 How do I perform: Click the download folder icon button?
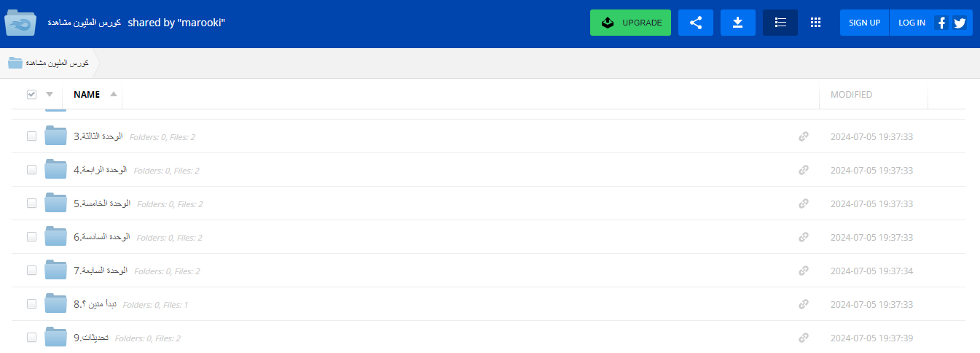click(737, 23)
